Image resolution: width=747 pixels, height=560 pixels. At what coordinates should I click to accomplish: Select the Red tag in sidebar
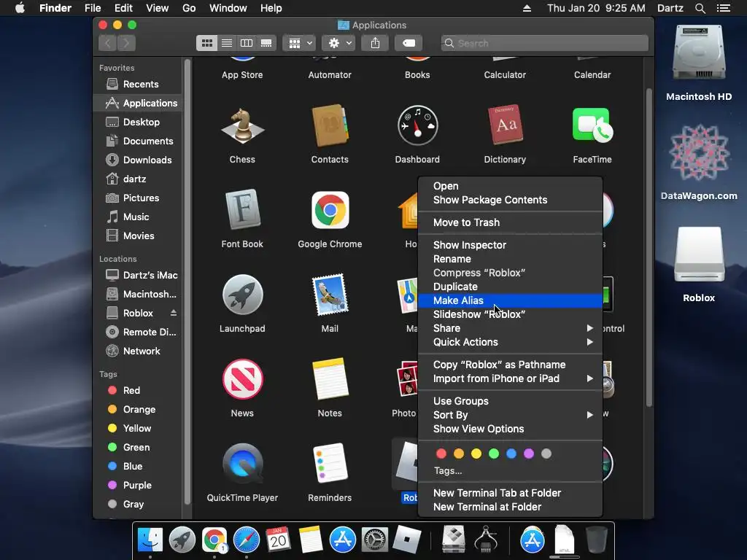[x=138, y=391]
